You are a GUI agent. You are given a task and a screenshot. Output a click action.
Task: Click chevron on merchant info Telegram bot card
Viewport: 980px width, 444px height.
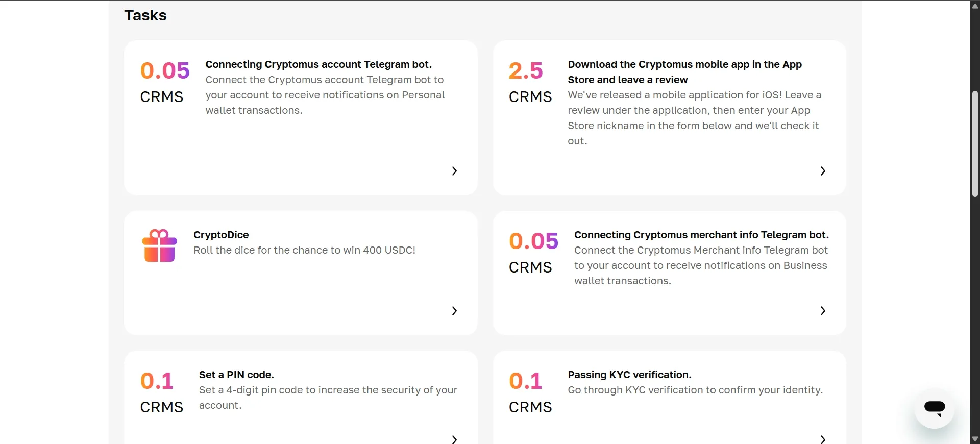click(823, 311)
